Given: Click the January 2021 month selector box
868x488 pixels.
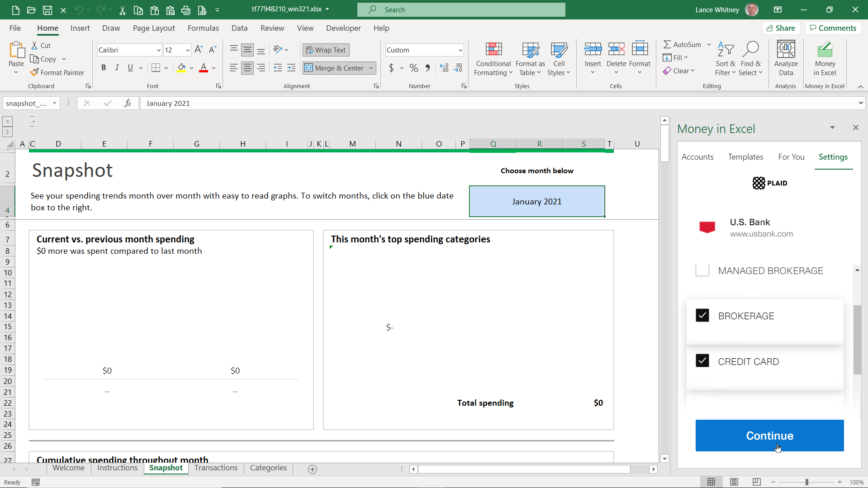Looking at the screenshot, I should tap(537, 201).
